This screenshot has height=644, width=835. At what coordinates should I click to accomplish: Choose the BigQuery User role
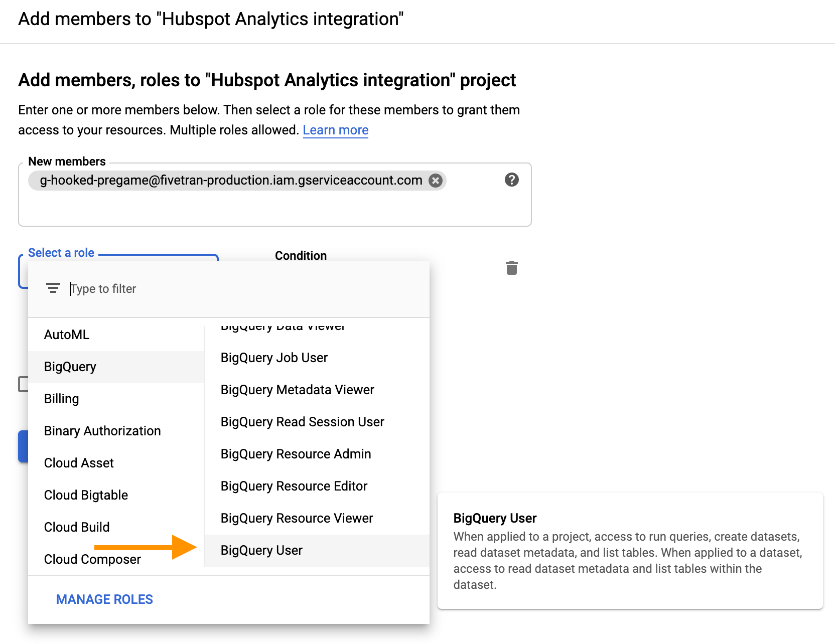317,550
